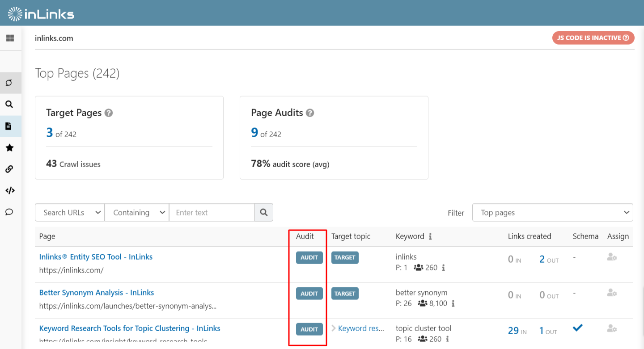
Task: Click info icon in inlinks keyword row
Action: (x=444, y=268)
